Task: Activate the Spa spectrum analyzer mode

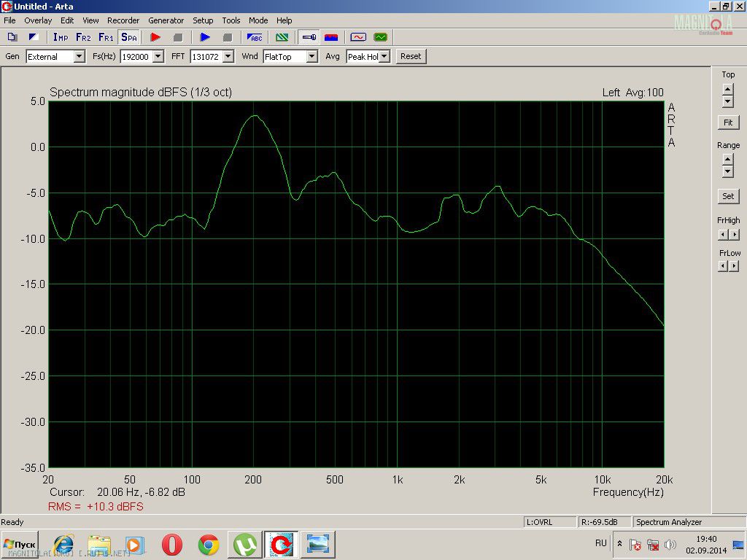Action: [x=129, y=37]
